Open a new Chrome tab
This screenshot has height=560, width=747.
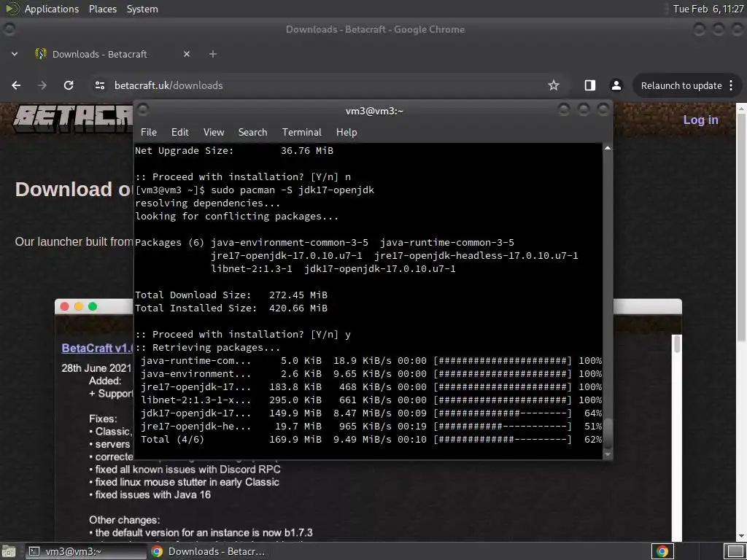click(x=213, y=54)
